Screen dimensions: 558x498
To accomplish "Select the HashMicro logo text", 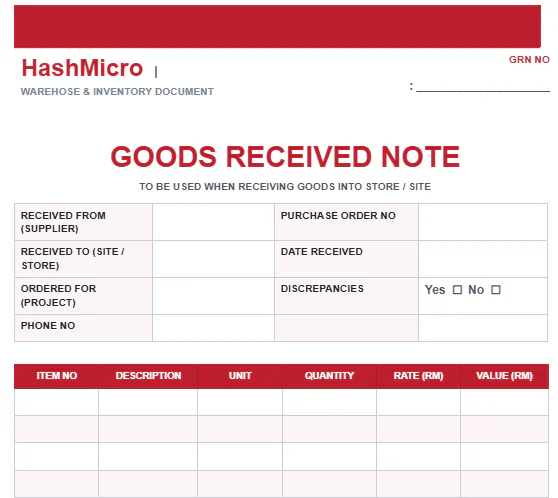I will (82, 68).
